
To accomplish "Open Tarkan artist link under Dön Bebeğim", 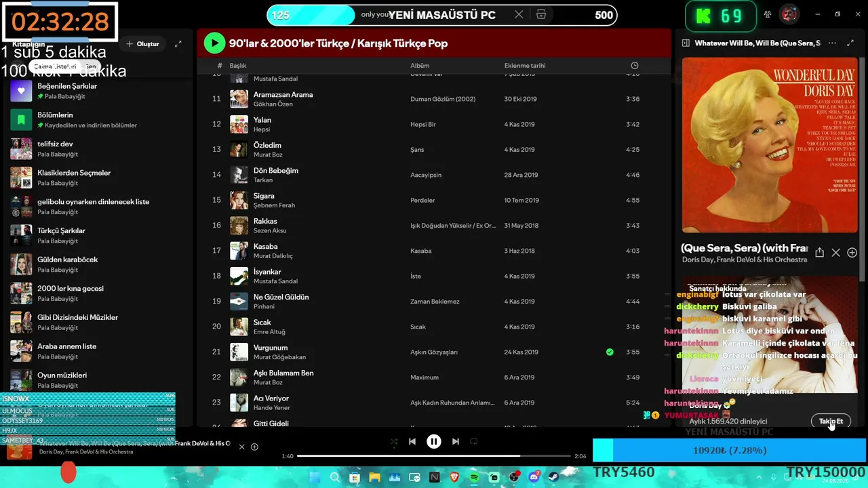I will click(x=263, y=180).
